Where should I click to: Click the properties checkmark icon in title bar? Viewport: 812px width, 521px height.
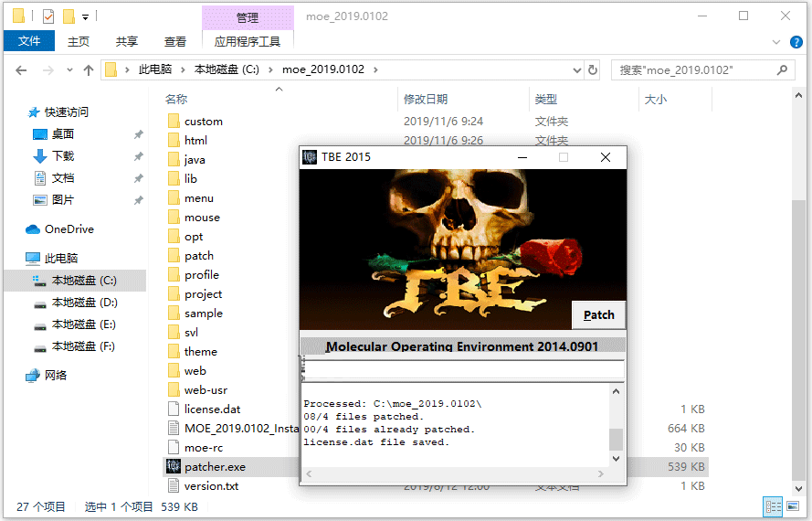(48, 16)
